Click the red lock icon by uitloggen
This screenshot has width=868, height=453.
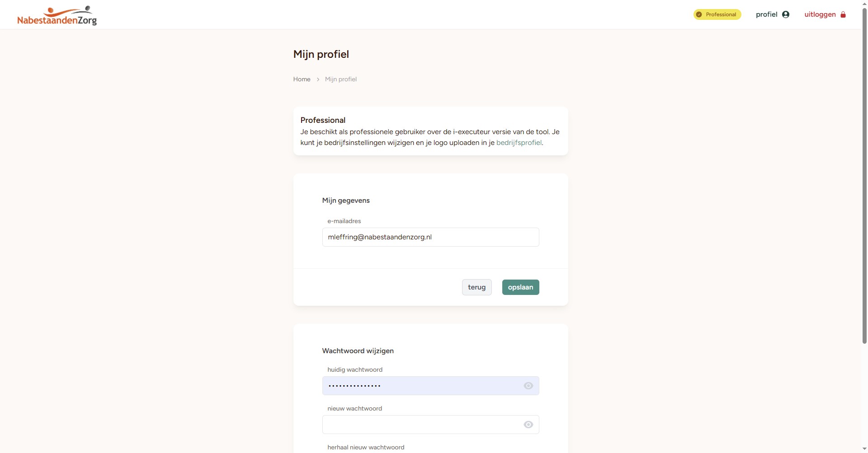843,14
